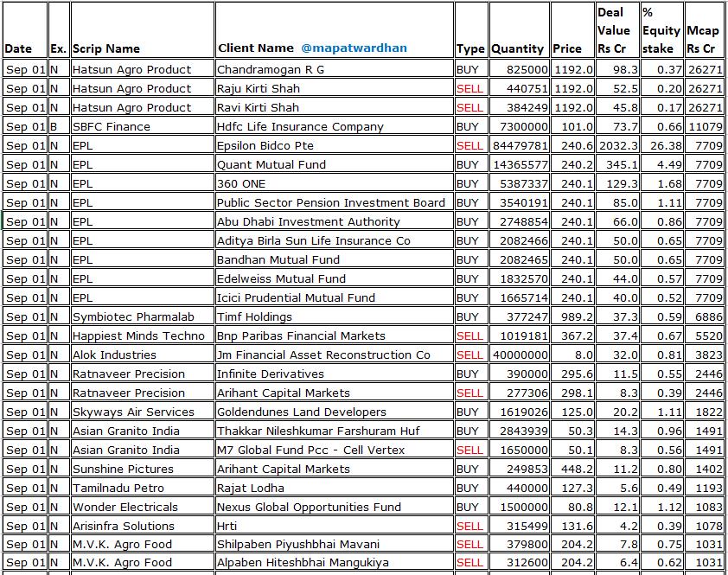Select the 'Infinite Derivatives' client cell
Screen dimensions: 728x575
[335, 374]
